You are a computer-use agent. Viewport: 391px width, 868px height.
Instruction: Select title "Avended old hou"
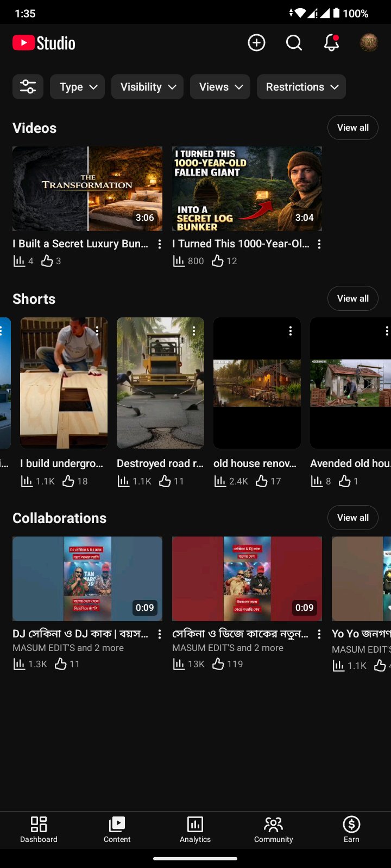350,463
